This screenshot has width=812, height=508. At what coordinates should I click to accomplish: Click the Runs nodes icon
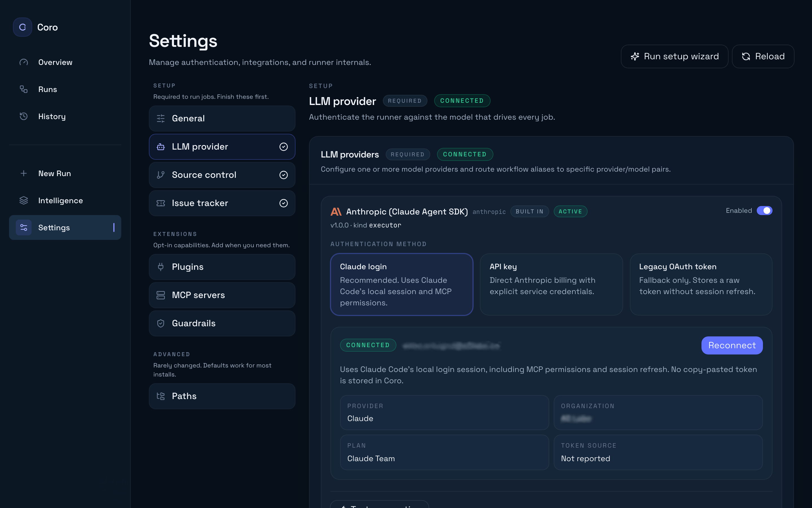23,89
